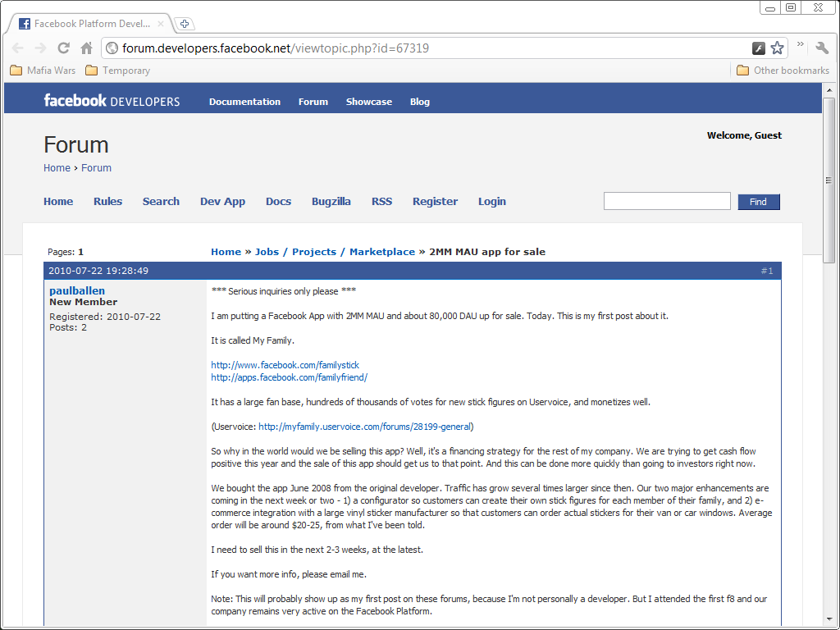
Task: Open the Bugzilla link
Action: [331, 202]
